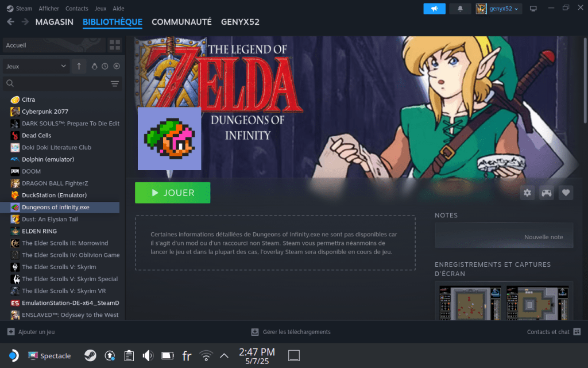Image resolution: width=588 pixels, height=368 pixels.
Task: Toggle library grid view icon
Action: click(x=115, y=45)
